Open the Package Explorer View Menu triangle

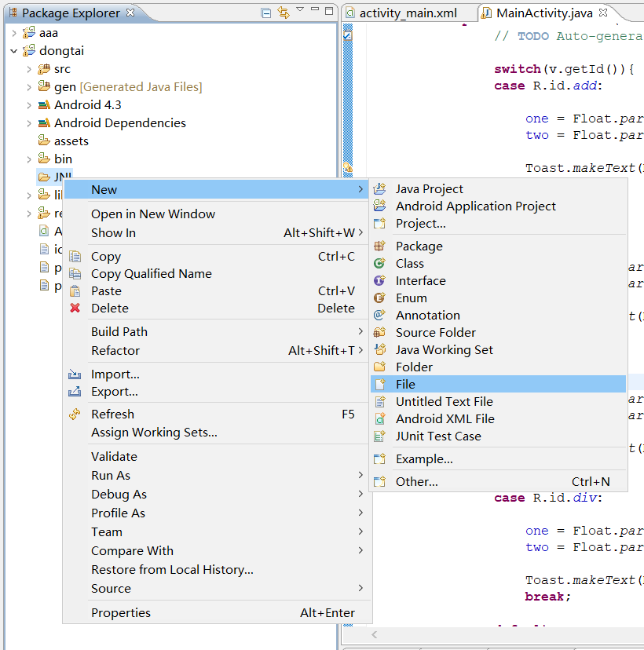pyautogui.click(x=299, y=10)
